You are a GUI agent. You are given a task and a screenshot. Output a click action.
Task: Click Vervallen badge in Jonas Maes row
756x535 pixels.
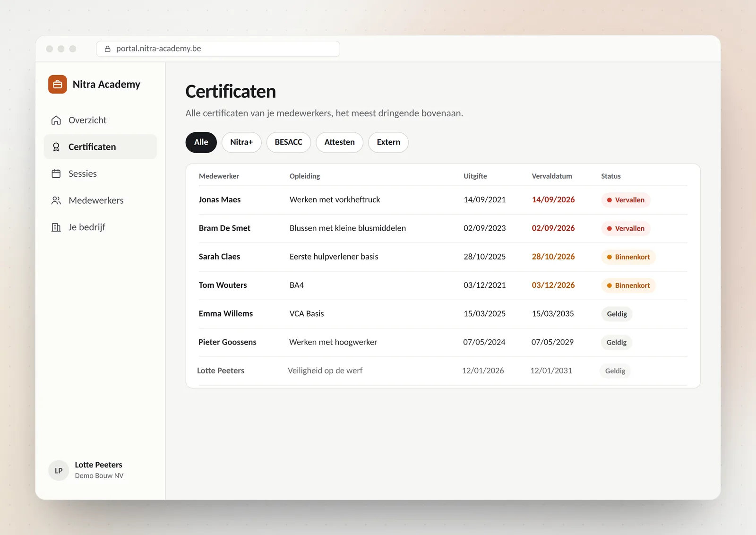click(626, 200)
